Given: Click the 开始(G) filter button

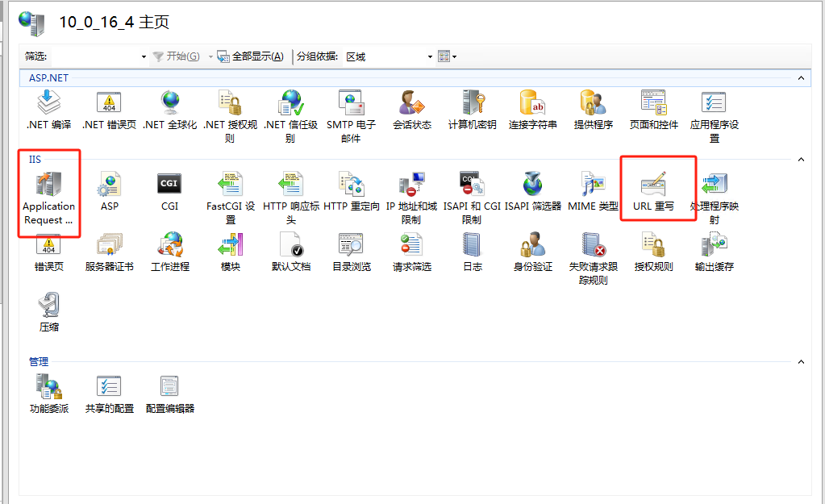Looking at the screenshot, I should [177, 56].
